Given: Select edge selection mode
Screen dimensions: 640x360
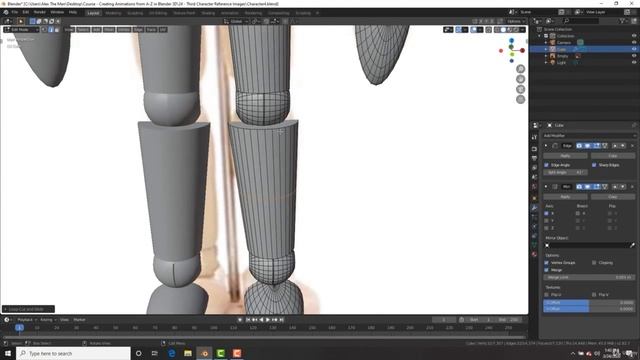Looking at the screenshot, I should (51, 29).
